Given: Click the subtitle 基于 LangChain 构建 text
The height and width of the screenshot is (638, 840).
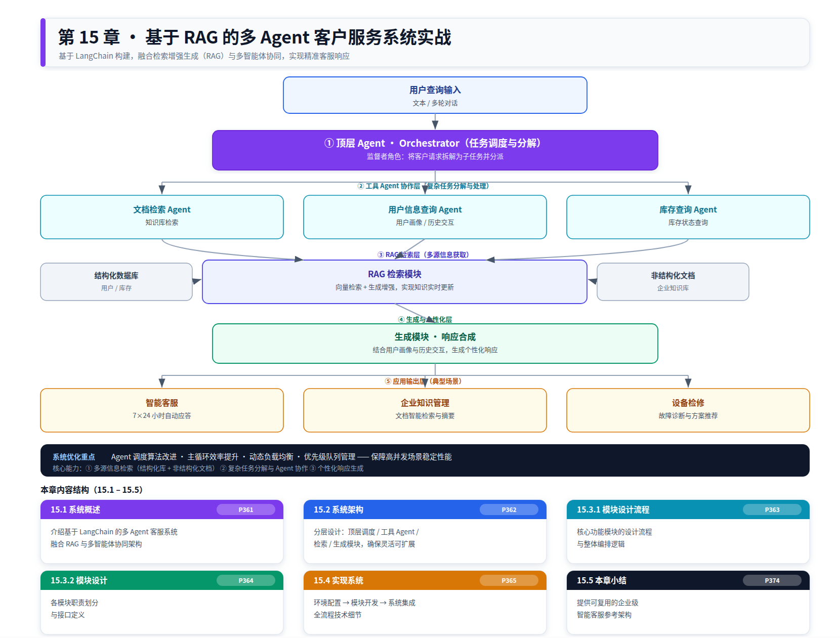Looking at the screenshot, I should click(204, 56).
